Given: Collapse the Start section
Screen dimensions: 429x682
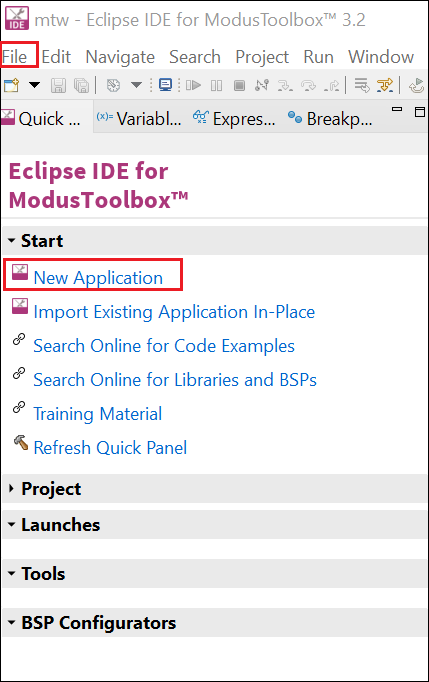Looking at the screenshot, I should (12, 240).
